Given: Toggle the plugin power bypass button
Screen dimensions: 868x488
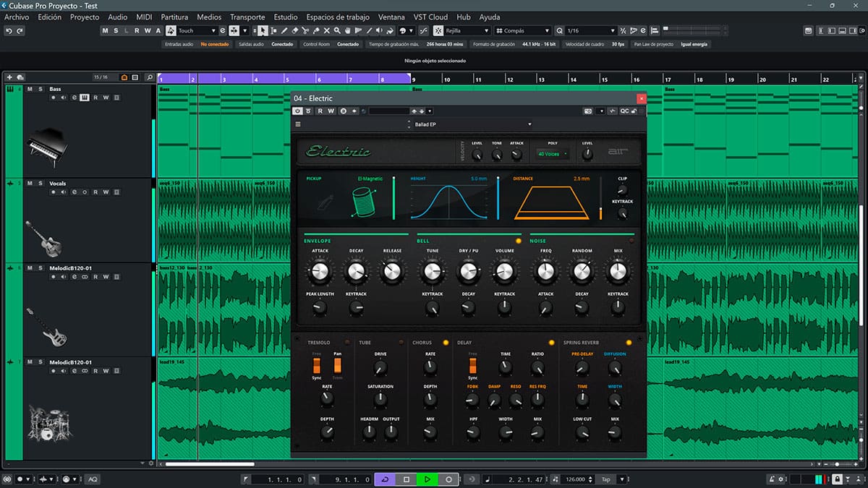Looking at the screenshot, I should coord(298,111).
